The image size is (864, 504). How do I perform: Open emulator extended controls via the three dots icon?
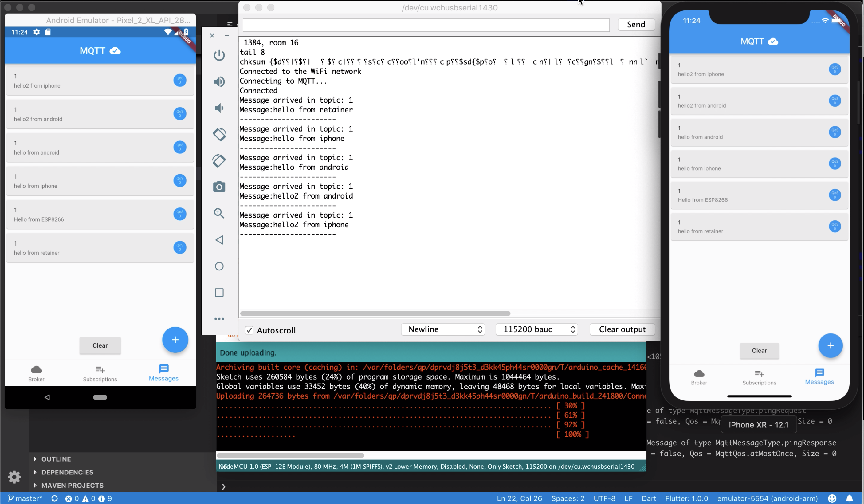pos(219,319)
